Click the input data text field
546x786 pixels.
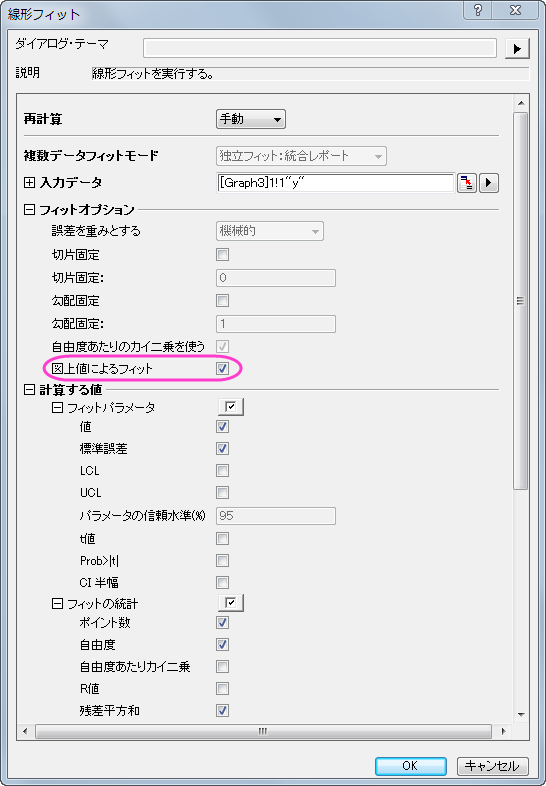pos(335,183)
